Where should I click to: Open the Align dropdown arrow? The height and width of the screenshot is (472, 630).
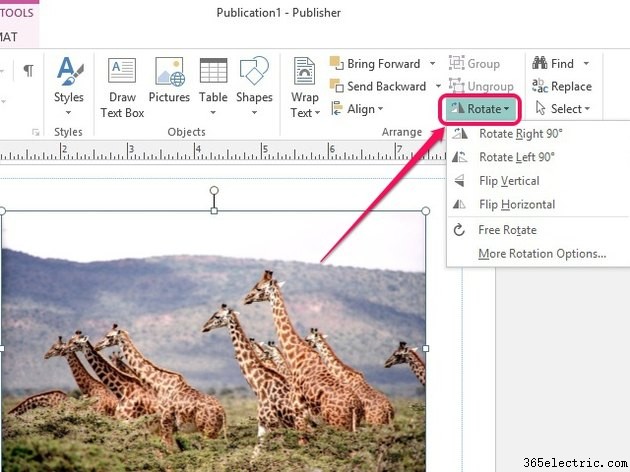click(380, 109)
